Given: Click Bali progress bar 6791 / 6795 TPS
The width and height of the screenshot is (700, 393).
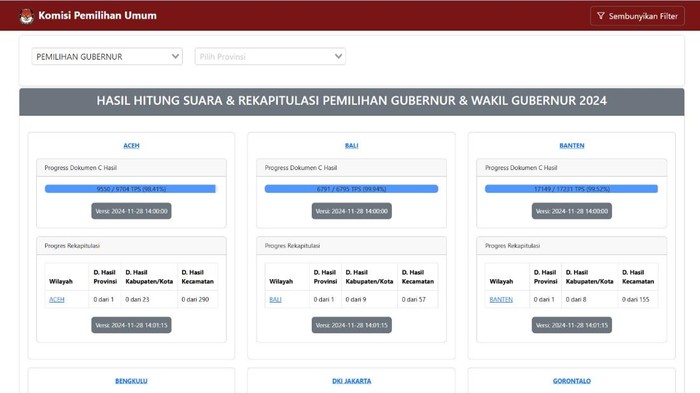Looking at the screenshot, I should (351, 189).
